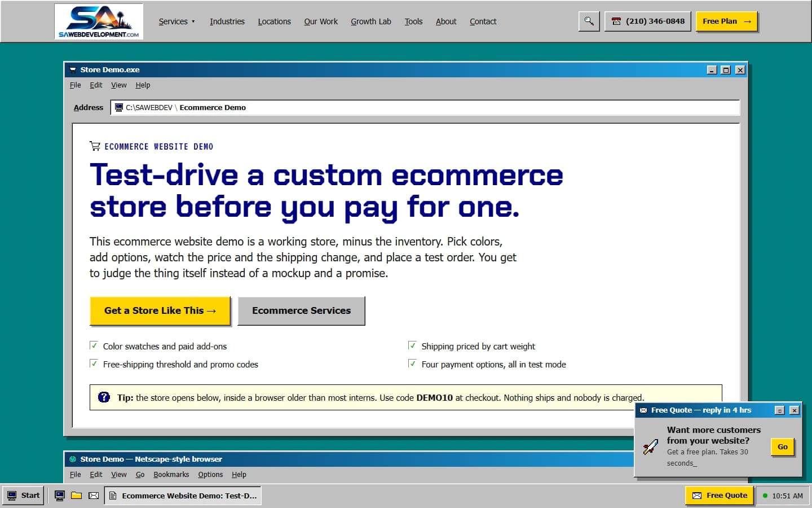Toggle the Four payment options checkmark

(x=412, y=364)
